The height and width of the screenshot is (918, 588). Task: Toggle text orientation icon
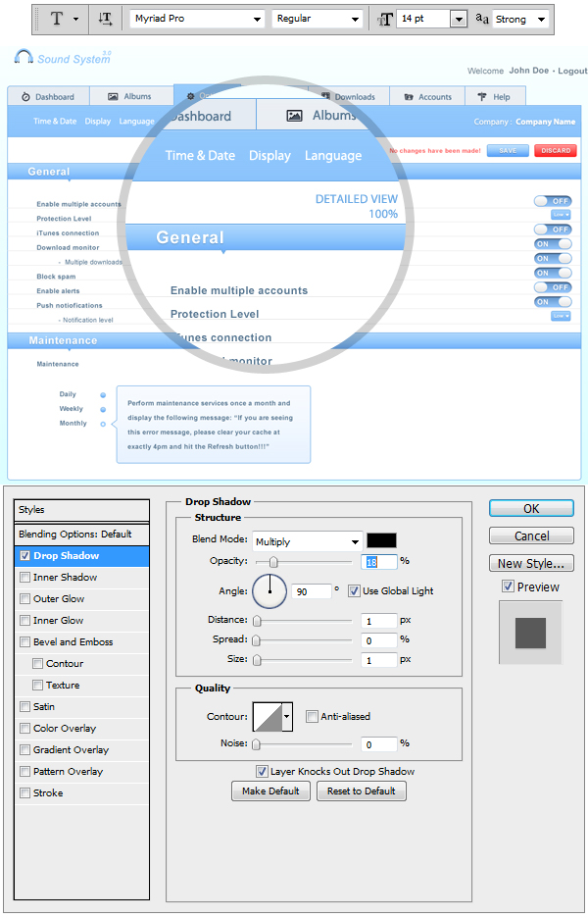(x=106, y=19)
